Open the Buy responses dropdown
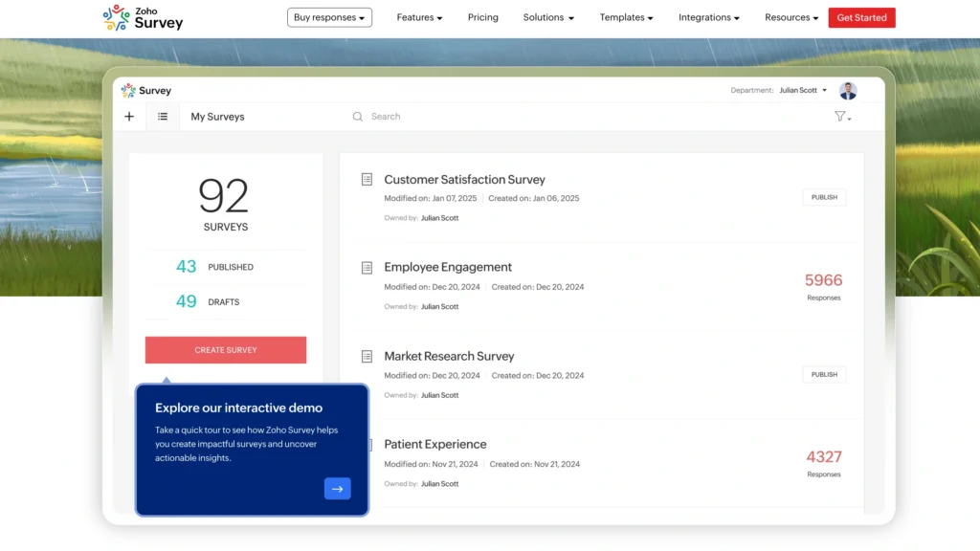This screenshot has height=551, width=980. [x=329, y=17]
